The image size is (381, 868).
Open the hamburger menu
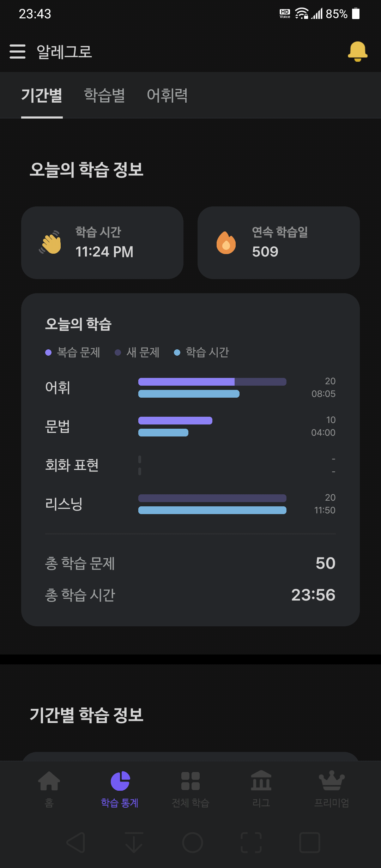coord(18,52)
